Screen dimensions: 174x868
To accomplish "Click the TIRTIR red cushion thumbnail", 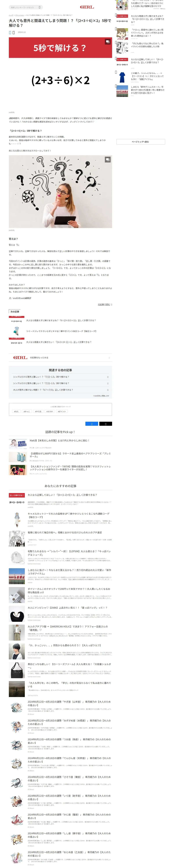I will pyautogui.click(x=18, y=470).
